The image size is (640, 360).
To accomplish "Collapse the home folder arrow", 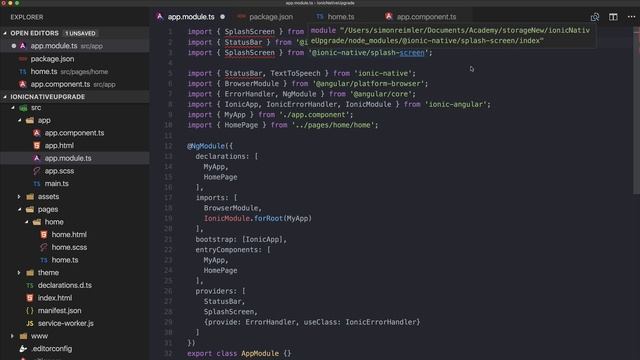I will click(27, 222).
